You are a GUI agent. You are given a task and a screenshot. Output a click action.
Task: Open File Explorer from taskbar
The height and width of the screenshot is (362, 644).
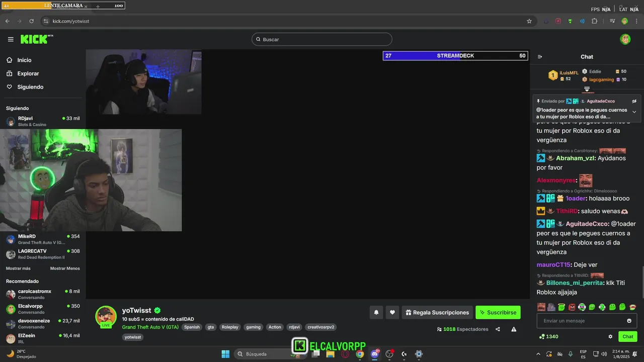pyautogui.click(x=331, y=354)
